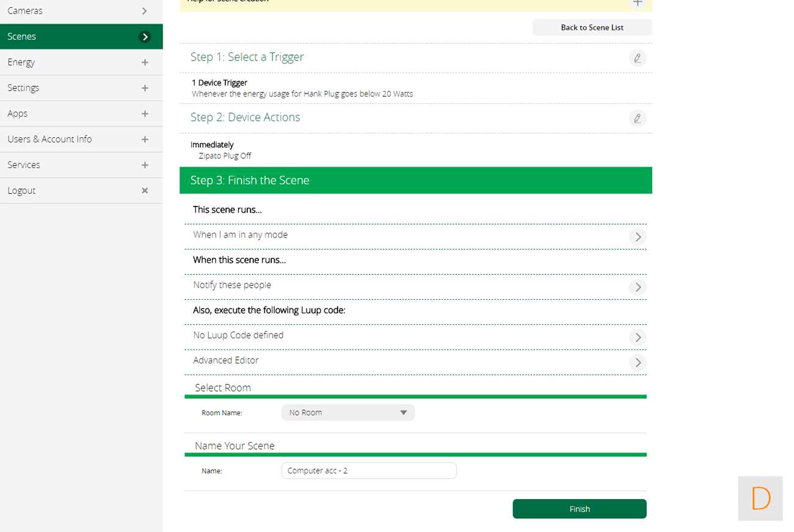Open the 'When I am in any mode' chevron
This screenshot has width=794, height=532.
tap(637, 237)
